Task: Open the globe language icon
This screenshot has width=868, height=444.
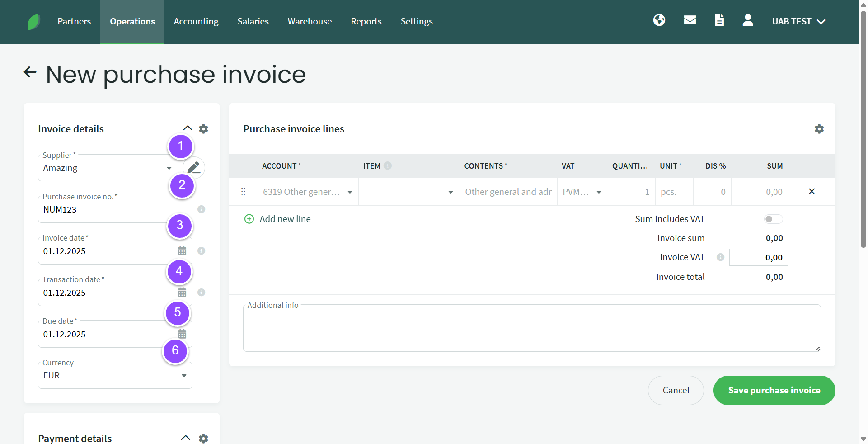Action: point(659,20)
